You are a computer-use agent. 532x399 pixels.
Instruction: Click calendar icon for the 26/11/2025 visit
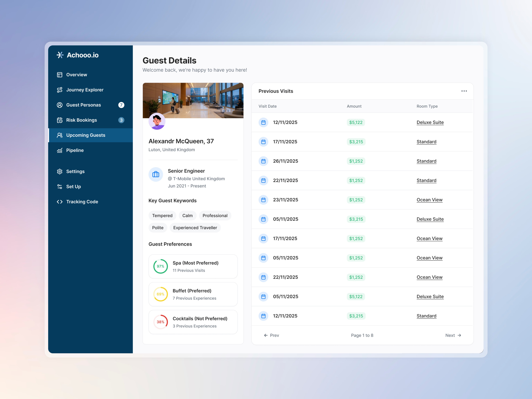263,161
